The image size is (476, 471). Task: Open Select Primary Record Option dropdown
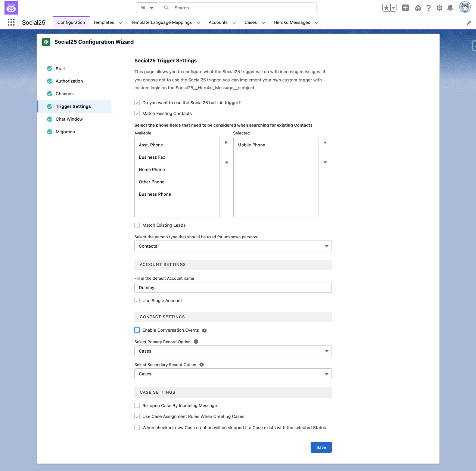point(233,351)
